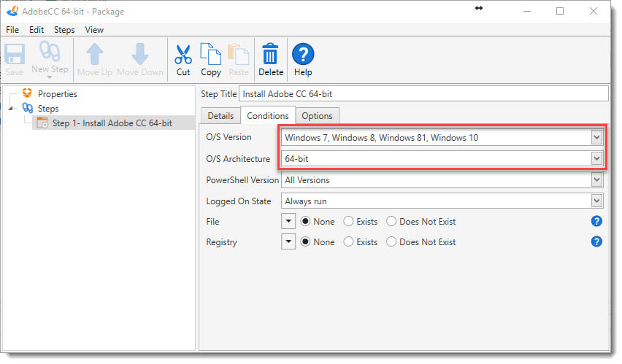Open the PowerShell Version dropdown
The image size is (622, 364).
click(x=596, y=180)
